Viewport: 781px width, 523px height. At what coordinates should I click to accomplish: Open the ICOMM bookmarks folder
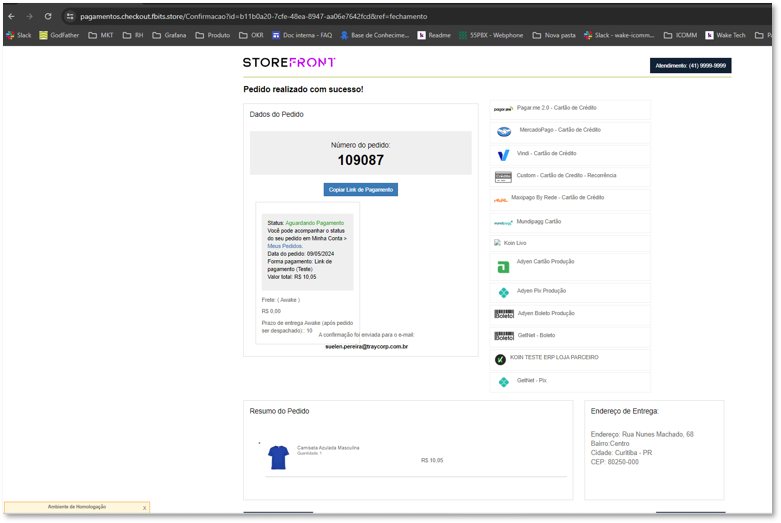click(x=680, y=35)
